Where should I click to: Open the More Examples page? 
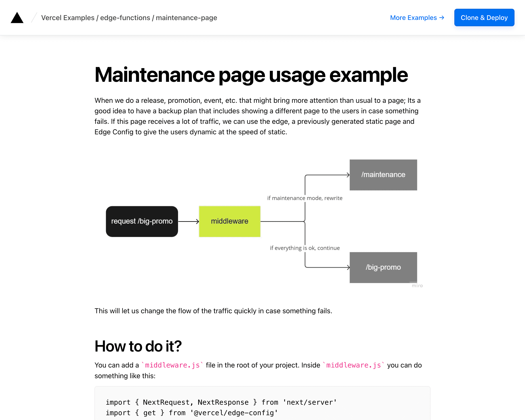click(413, 17)
